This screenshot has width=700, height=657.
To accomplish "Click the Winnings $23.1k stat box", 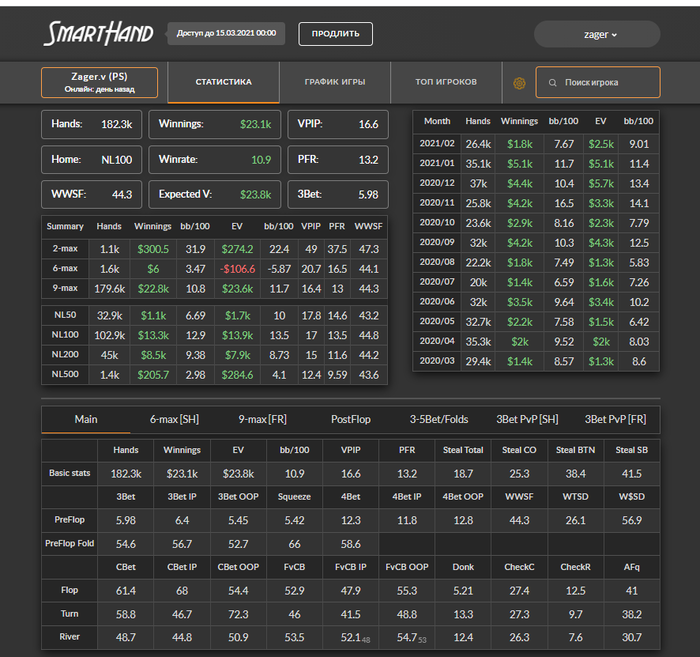I will [x=215, y=125].
